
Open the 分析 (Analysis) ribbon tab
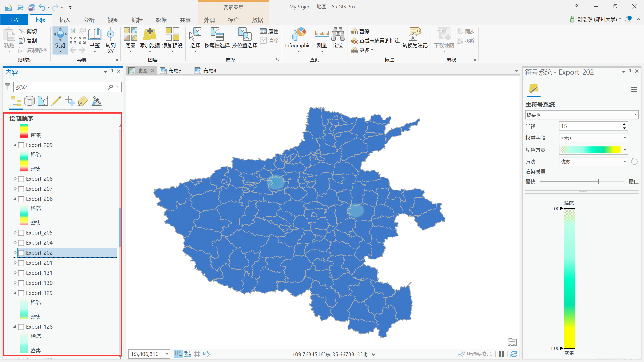click(89, 20)
